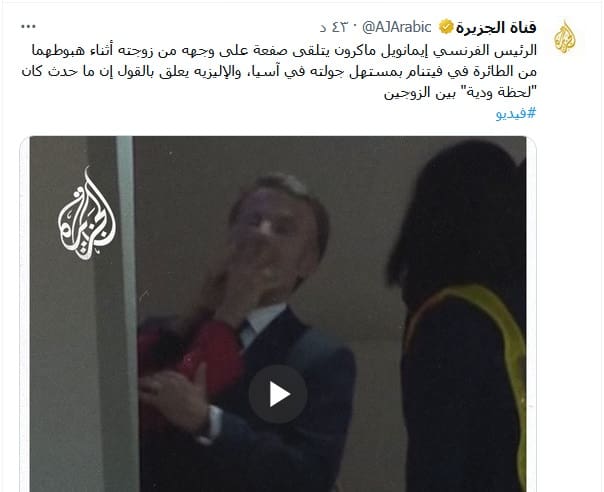Viewport: 604px width, 492px height.
Task: Click the tweet line mentioning فيتنام
Action: [x=279, y=72]
